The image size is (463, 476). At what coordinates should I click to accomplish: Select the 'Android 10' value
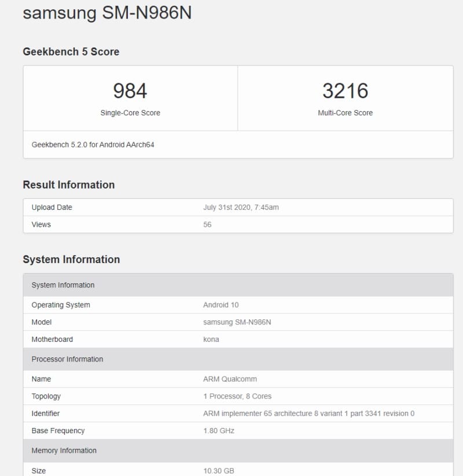(x=221, y=305)
